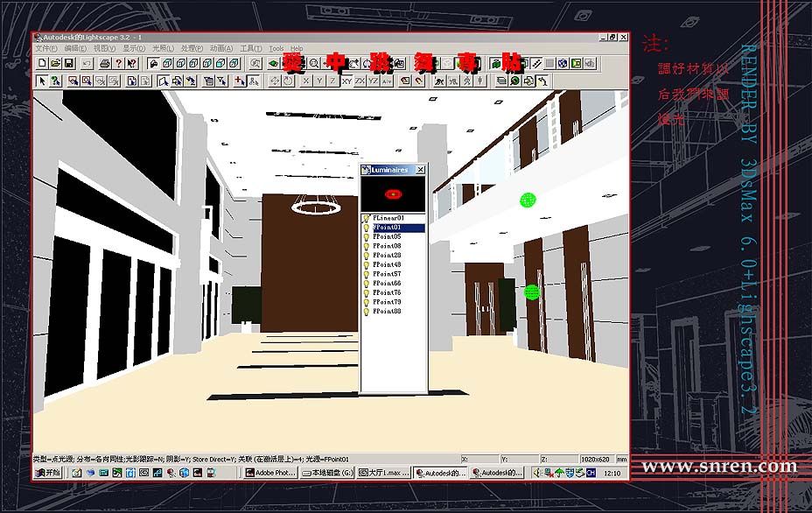The height and width of the screenshot is (513, 812).
Task: Click the green circle materials icon
Action: (514, 81)
